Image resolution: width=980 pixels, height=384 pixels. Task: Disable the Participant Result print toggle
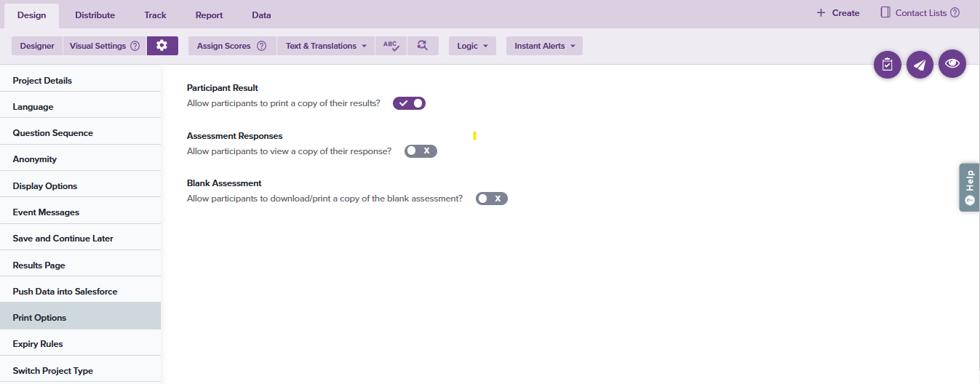coord(409,103)
